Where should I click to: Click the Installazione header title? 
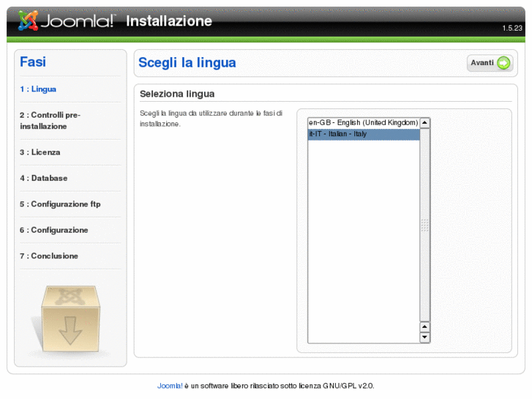click(169, 21)
